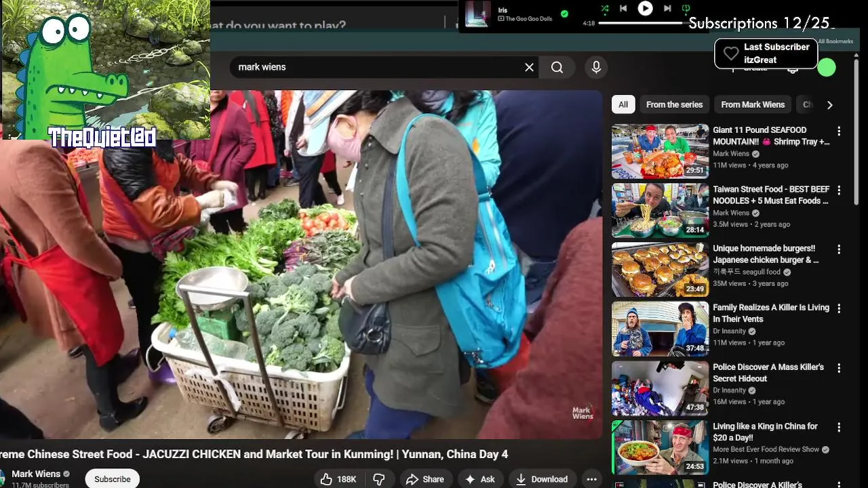Share the Jacuzzi Chicken video
This screenshot has height=488, width=868.
pyautogui.click(x=425, y=479)
